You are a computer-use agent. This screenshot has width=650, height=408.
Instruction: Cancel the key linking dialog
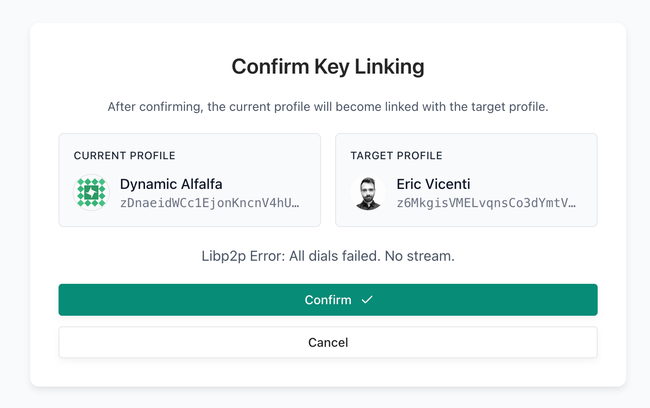[328, 342]
